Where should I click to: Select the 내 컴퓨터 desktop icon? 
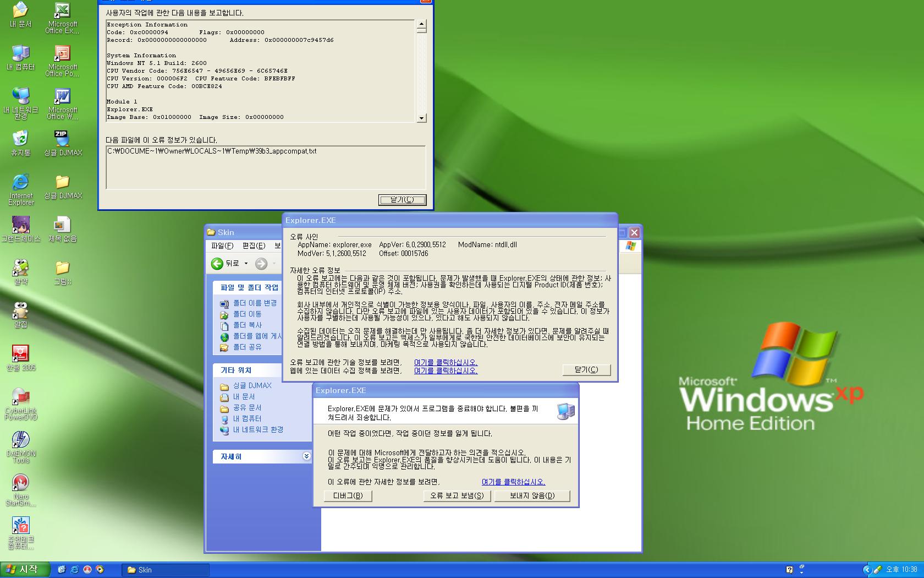click(20, 58)
